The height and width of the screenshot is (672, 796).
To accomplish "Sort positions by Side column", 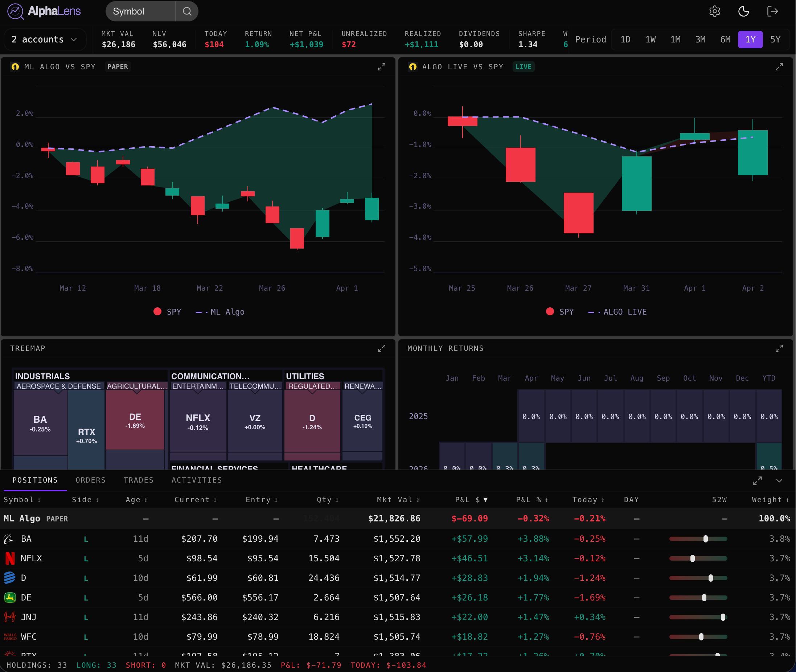I will [85, 500].
